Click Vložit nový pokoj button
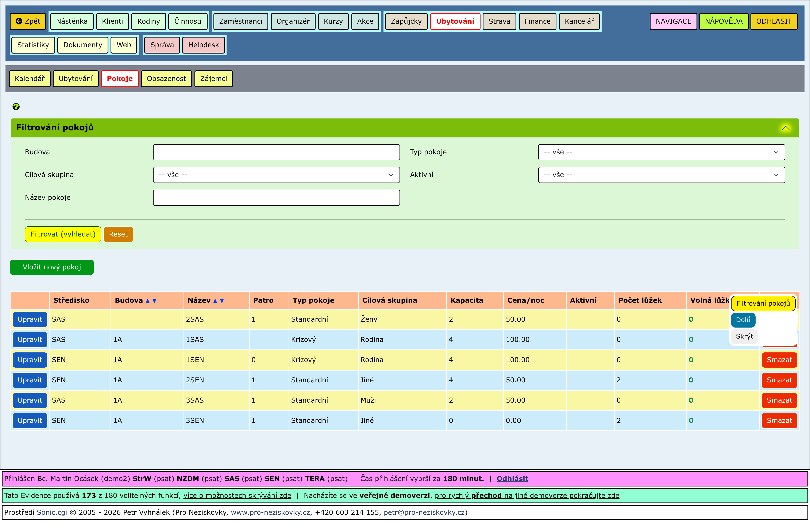This screenshot has height=532, width=810. [x=52, y=267]
